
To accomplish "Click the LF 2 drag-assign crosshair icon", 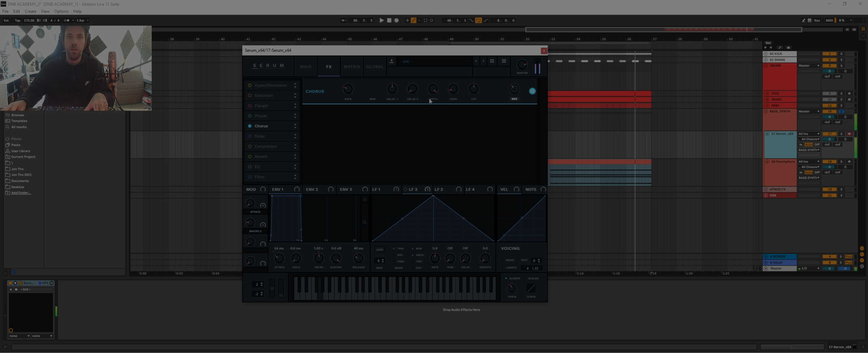I will click(405, 189).
